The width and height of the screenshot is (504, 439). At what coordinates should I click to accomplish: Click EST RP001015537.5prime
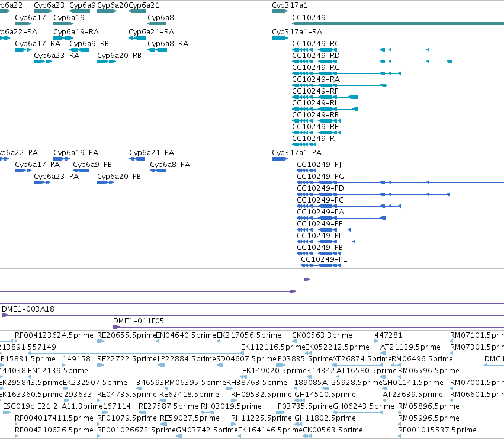[x=437, y=431]
